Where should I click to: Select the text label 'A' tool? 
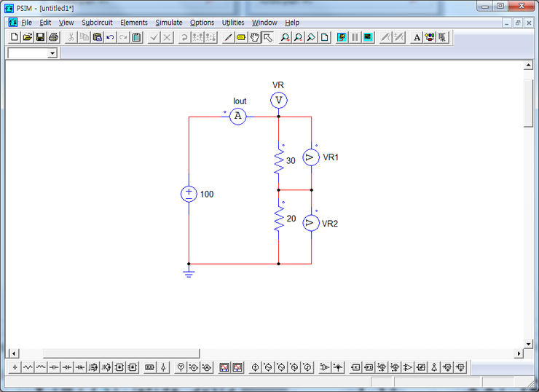tap(417, 37)
